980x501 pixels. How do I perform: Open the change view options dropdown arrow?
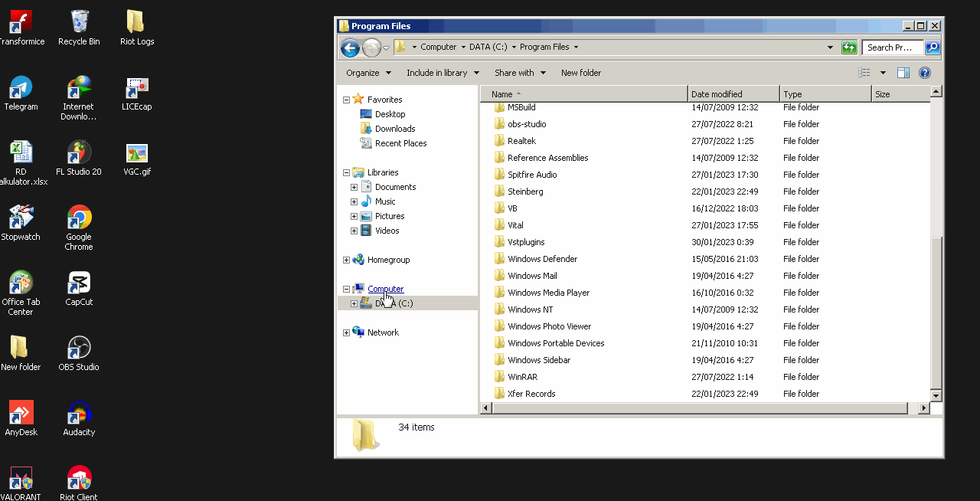pos(883,73)
